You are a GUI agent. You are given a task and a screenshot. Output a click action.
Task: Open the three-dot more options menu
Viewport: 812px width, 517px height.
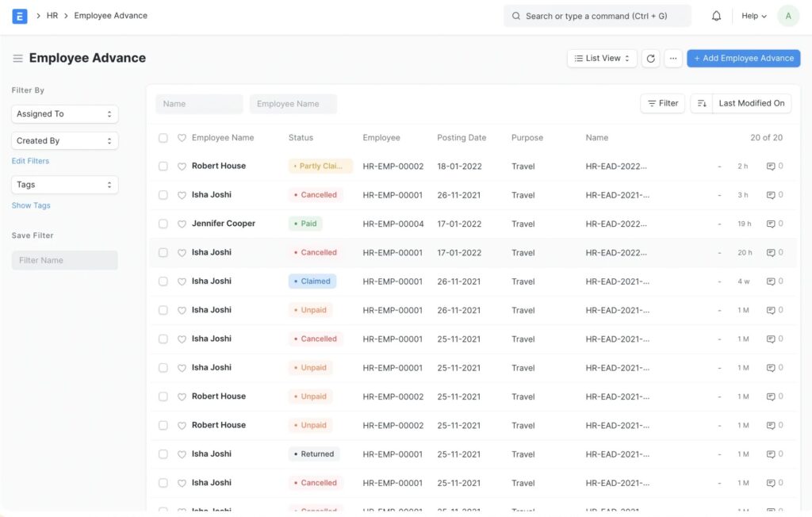(673, 59)
